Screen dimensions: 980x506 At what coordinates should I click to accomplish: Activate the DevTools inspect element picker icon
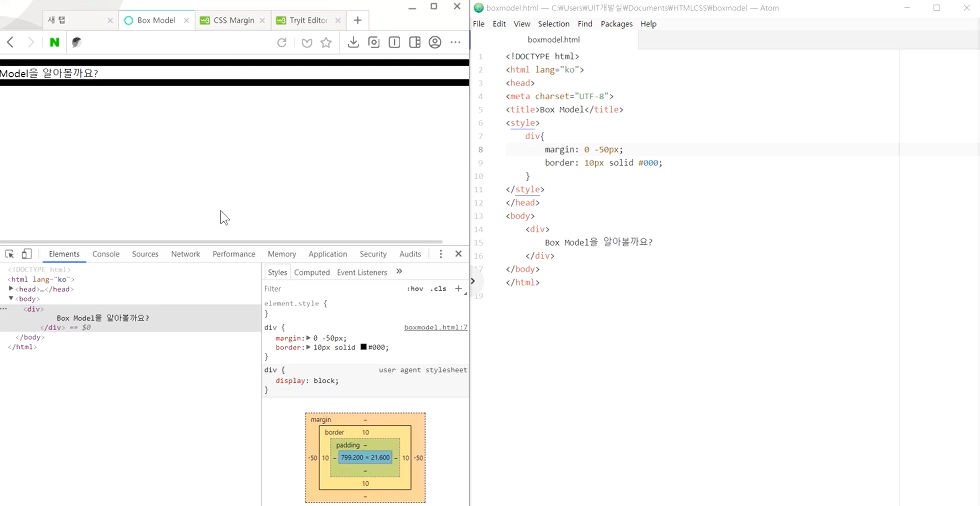tap(9, 254)
